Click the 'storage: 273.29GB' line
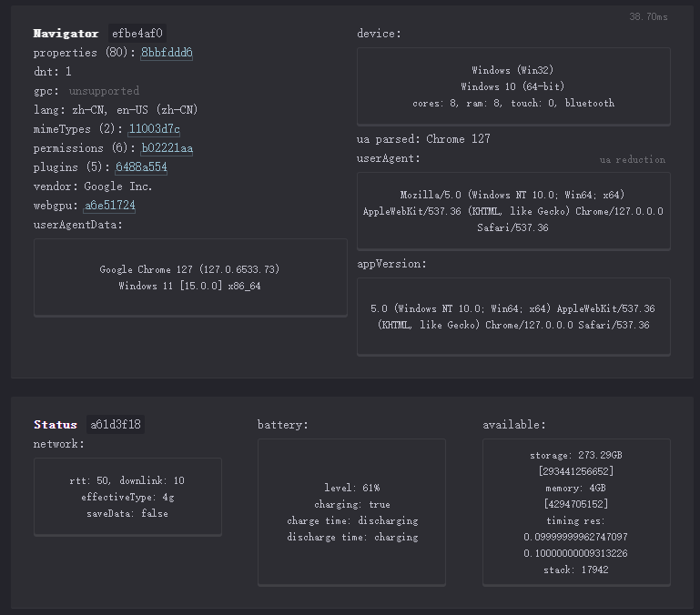 point(576,455)
